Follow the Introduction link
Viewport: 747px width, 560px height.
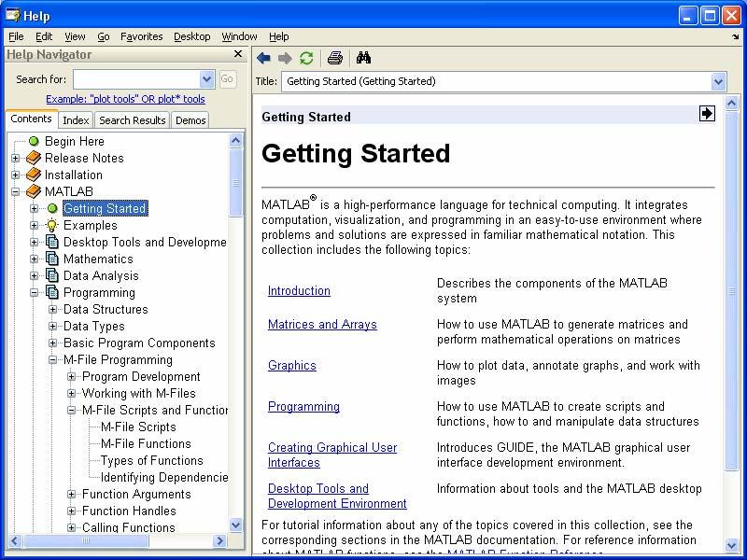[x=299, y=290]
